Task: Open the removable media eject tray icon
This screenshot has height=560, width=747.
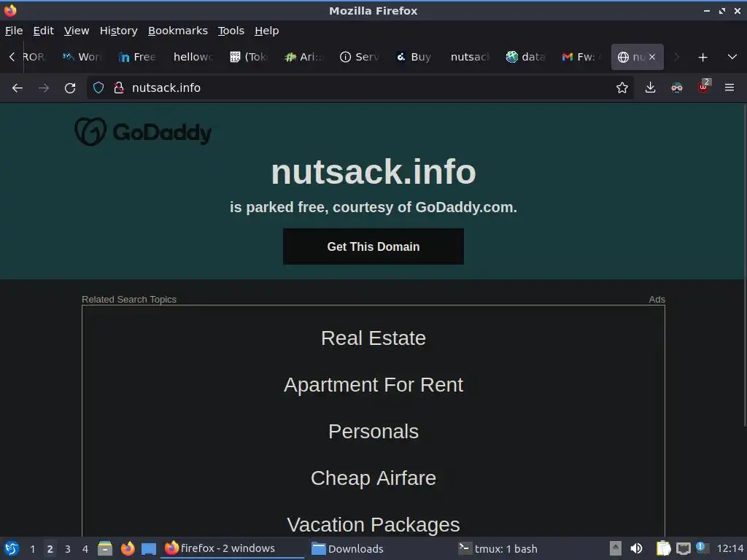Action: [x=616, y=548]
